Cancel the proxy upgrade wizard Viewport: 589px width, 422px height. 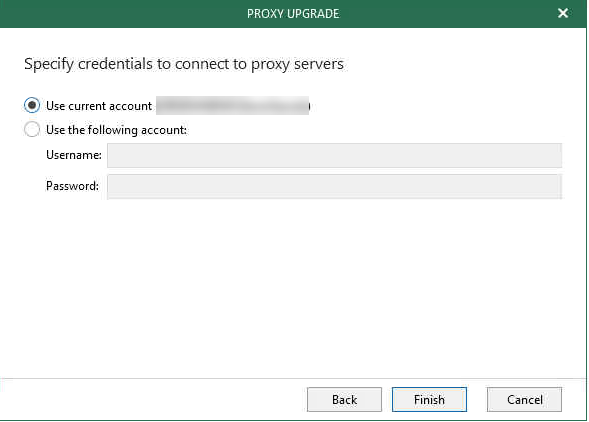point(524,399)
